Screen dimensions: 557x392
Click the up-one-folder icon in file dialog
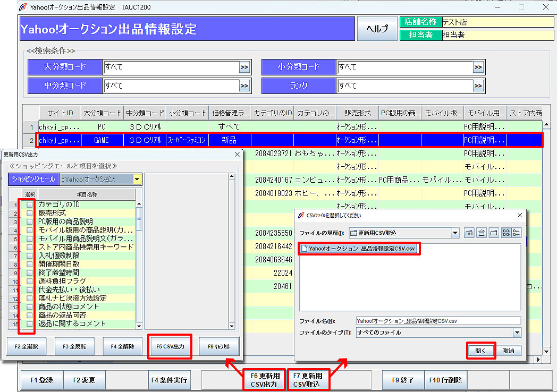tap(469, 233)
